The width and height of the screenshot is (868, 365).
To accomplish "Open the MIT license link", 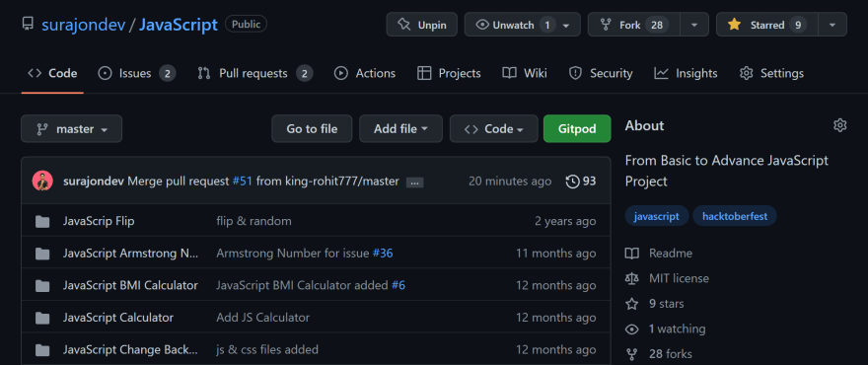I will tap(667, 278).
